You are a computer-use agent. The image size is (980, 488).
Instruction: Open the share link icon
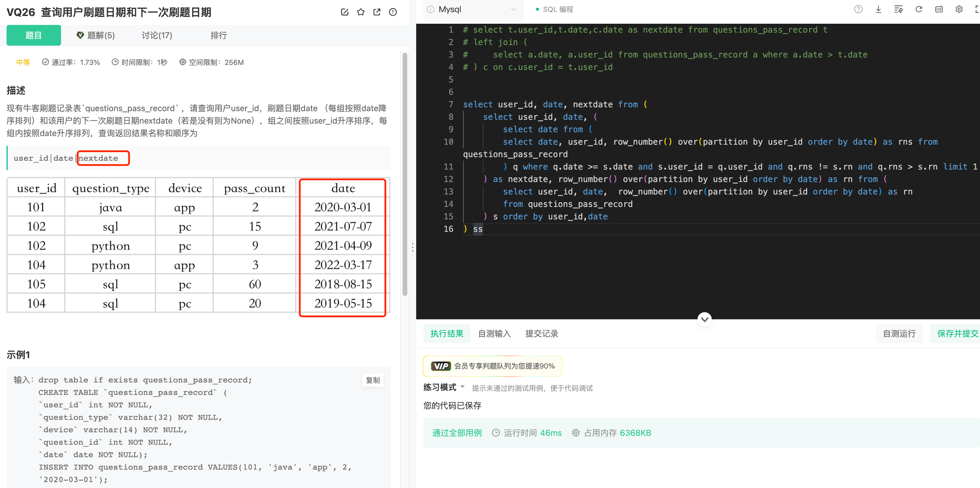[377, 12]
